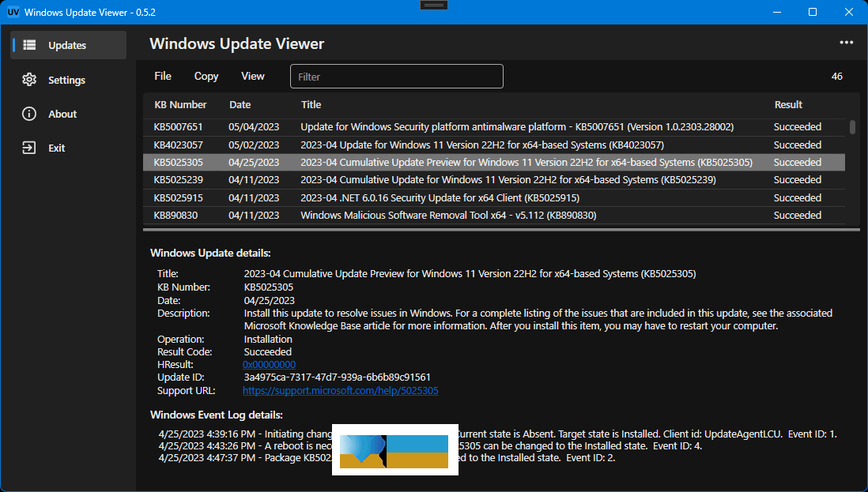Open the 0x00000000 HResult link
This screenshot has height=492, width=868.
click(x=269, y=365)
